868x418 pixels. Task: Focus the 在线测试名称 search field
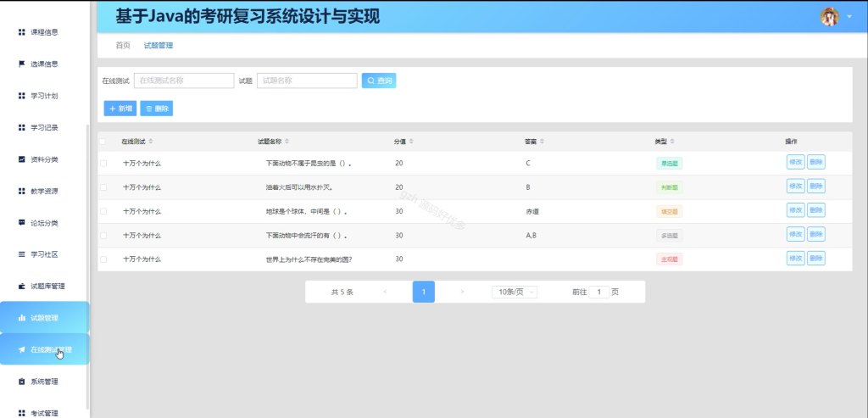184,81
